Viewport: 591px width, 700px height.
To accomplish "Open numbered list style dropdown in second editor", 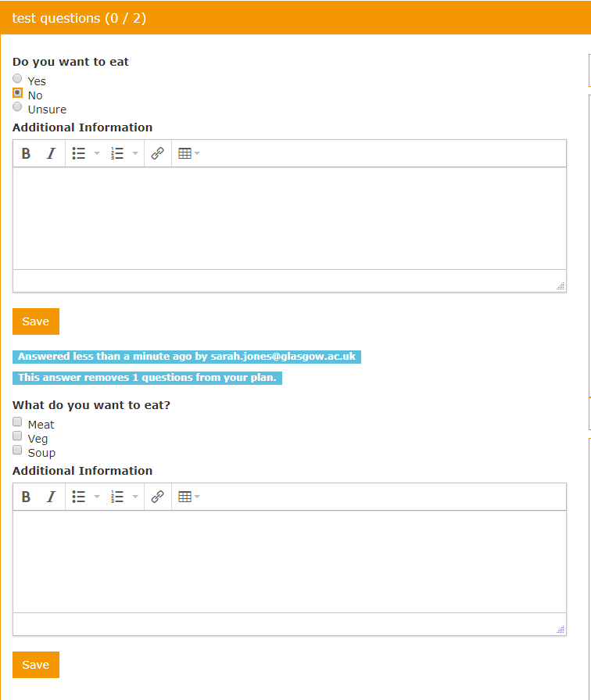I will 135,497.
